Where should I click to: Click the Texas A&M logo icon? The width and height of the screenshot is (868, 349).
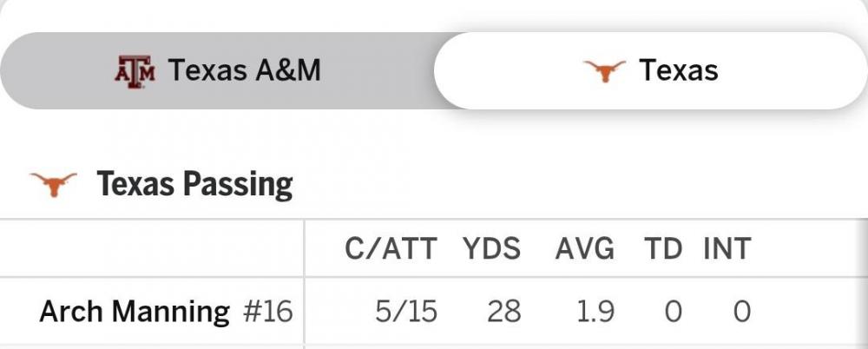tap(135, 71)
